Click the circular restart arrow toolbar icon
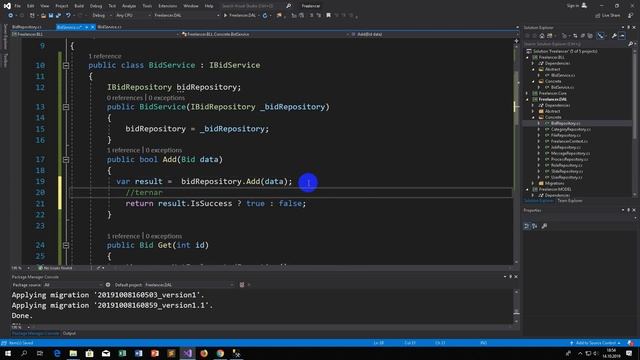 (x=265, y=16)
